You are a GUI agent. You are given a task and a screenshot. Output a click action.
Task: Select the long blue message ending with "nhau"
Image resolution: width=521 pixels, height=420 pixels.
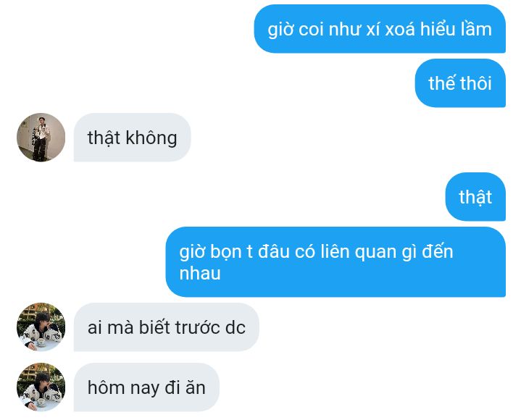coord(335,262)
